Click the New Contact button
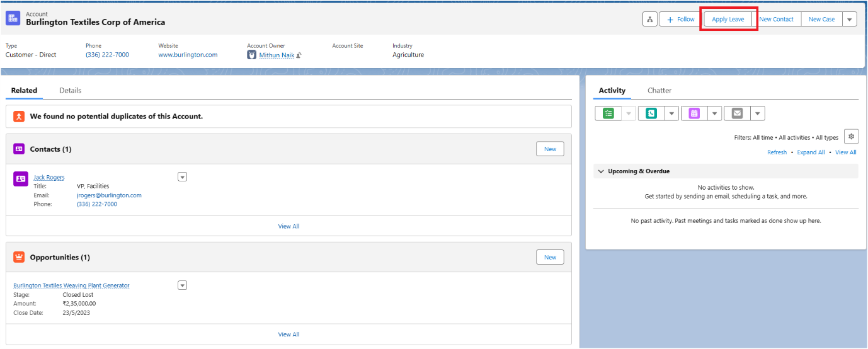Image resolution: width=868 pixels, height=349 pixels. tap(776, 20)
